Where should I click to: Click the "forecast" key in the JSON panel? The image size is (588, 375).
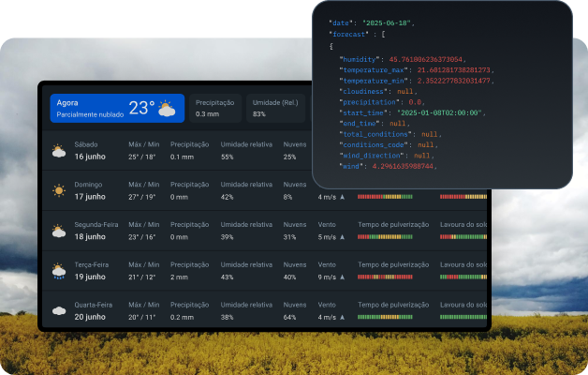[x=348, y=34]
